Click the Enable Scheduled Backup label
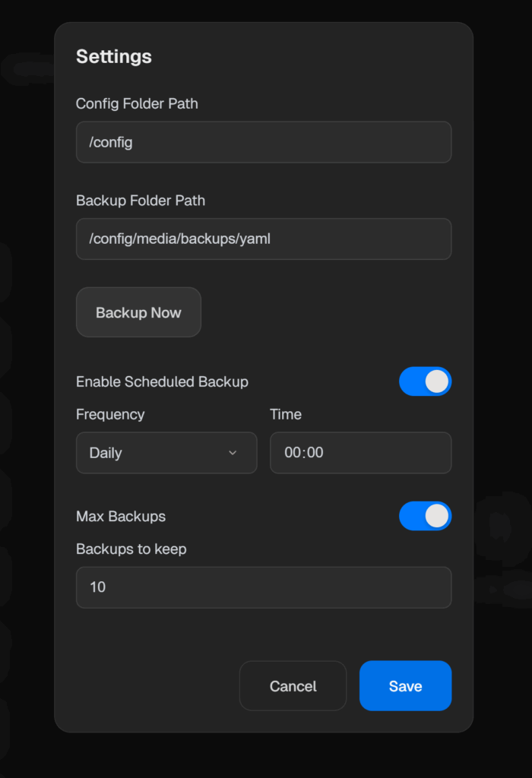Screen dimensions: 532x778 tap(162, 381)
